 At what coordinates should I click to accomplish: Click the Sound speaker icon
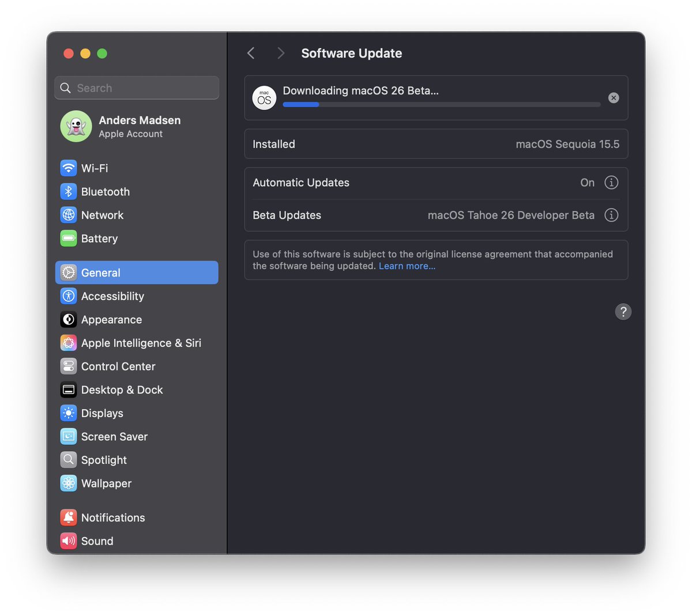coord(69,541)
